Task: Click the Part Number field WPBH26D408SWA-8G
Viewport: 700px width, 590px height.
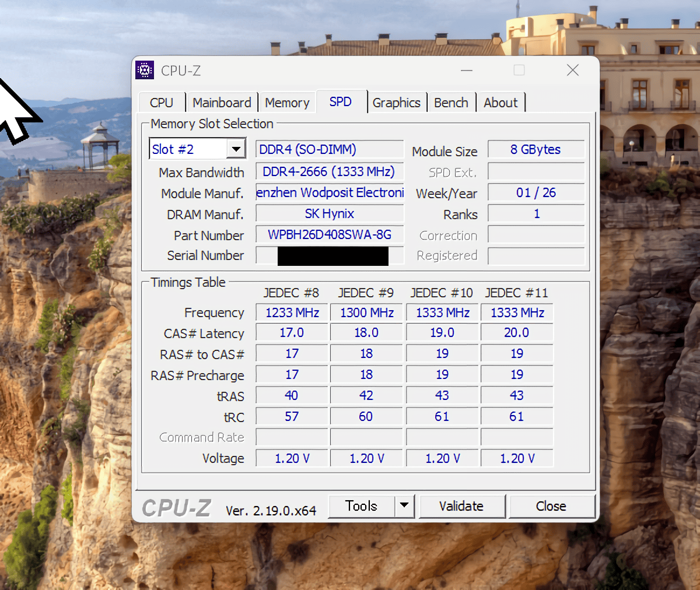Action: coord(330,234)
